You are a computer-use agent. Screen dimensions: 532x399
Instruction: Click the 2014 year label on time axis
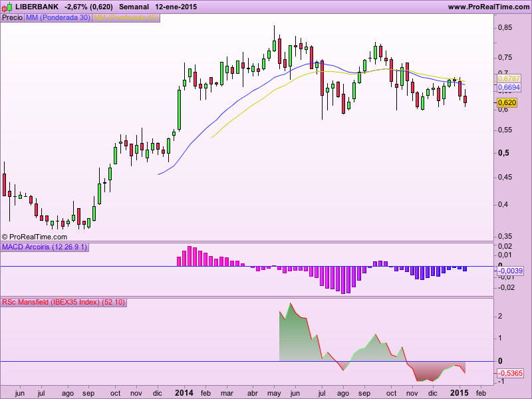[184, 393]
